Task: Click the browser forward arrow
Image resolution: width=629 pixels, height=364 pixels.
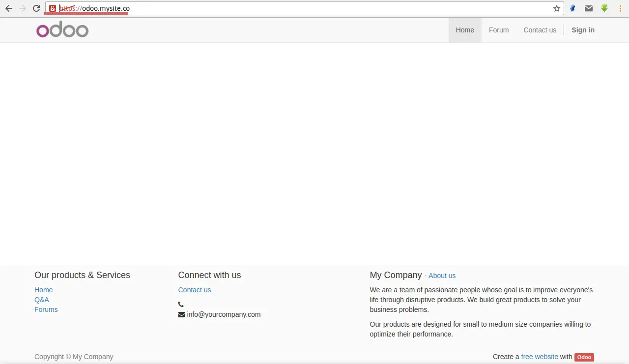Action: pos(23,8)
